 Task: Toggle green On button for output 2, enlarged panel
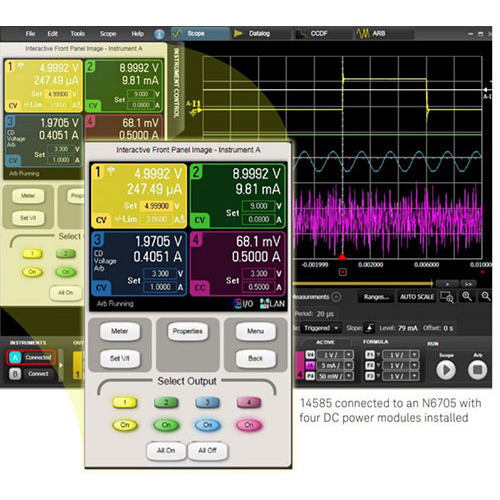point(166,425)
